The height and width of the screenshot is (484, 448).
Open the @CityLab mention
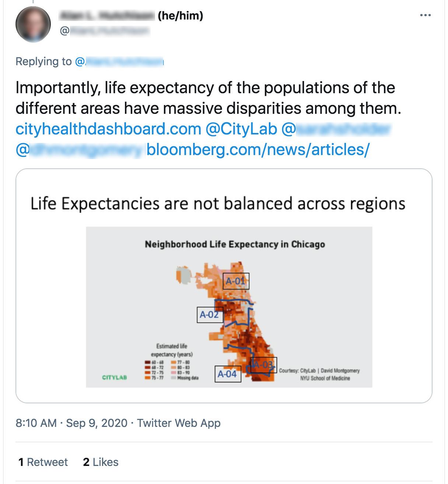pyautogui.click(x=241, y=129)
